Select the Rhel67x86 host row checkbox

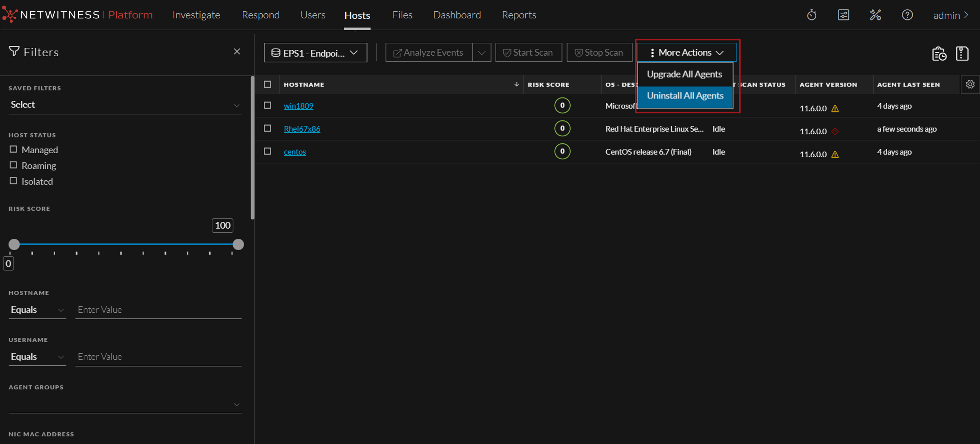click(267, 128)
